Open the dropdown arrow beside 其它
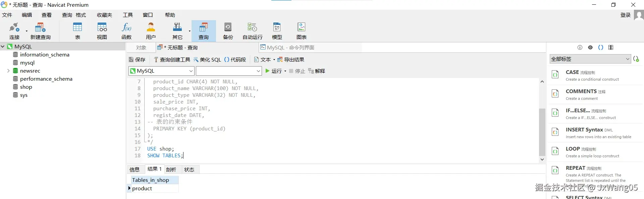The image size is (644, 199). tap(190, 31)
